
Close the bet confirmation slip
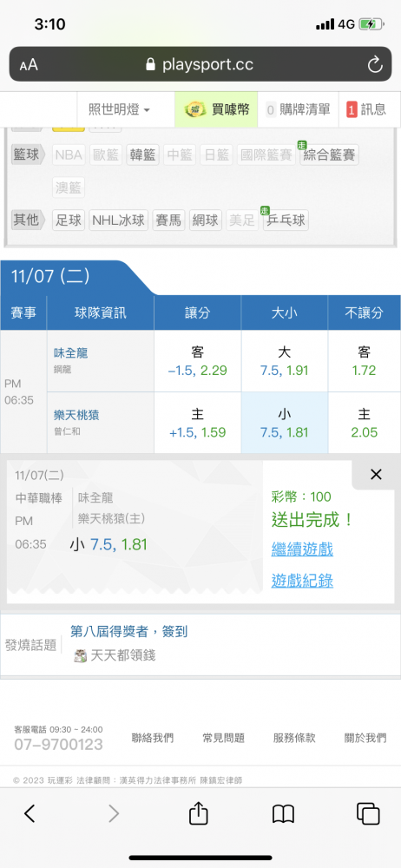click(376, 475)
